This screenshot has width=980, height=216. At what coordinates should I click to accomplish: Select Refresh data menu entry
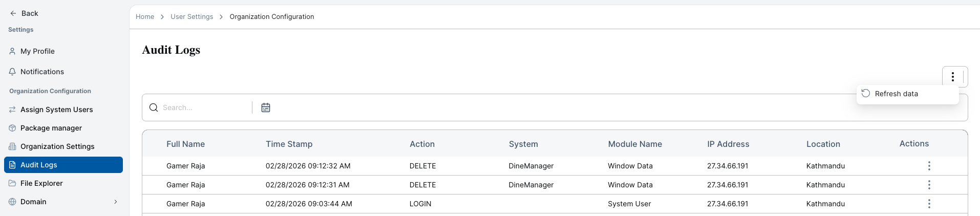pos(907,94)
